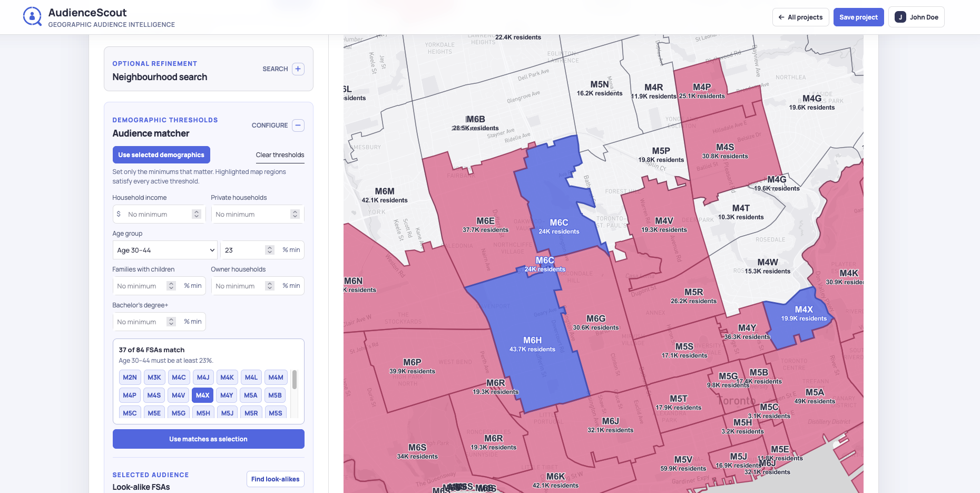Click the Private households stepper arrows
Viewport: 980px width, 493px height.
(x=295, y=214)
